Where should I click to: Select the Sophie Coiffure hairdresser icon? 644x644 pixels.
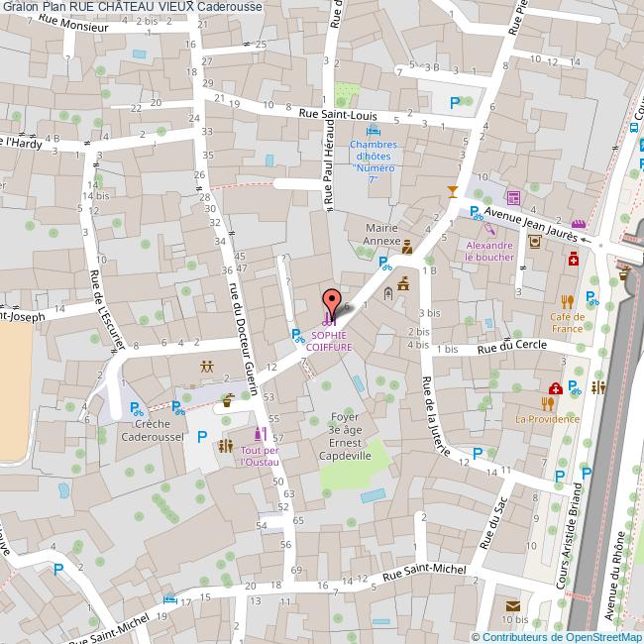coord(329,319)
